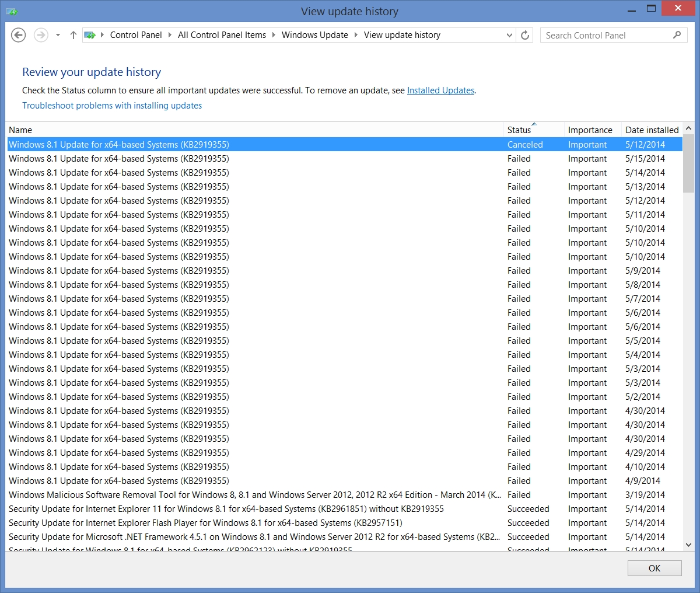This screenshot has height=593, width=700.
Task: Click the Forward navigation arrow
Action: click(x=41, y=35)
